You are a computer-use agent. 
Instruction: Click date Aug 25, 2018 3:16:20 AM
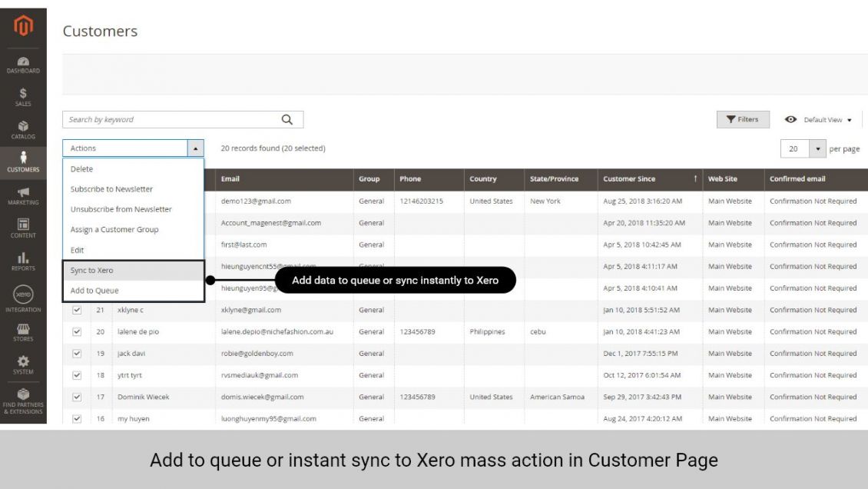click(x=642, y=201)
